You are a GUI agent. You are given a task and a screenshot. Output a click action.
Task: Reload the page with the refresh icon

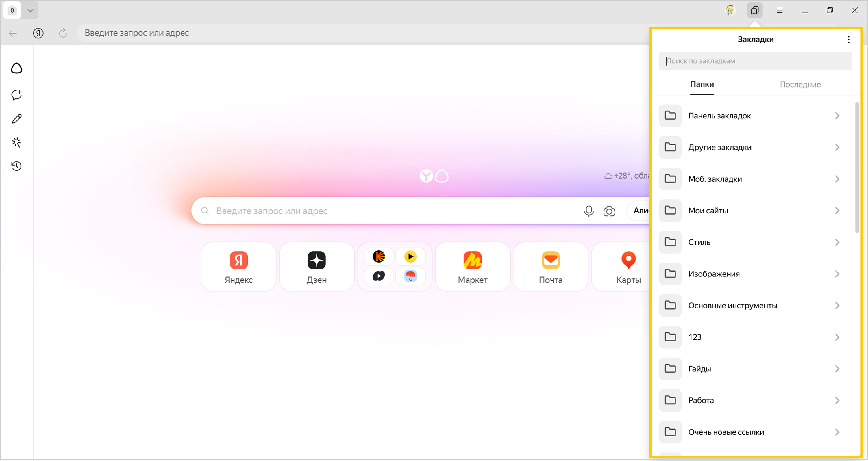point(63,33)
